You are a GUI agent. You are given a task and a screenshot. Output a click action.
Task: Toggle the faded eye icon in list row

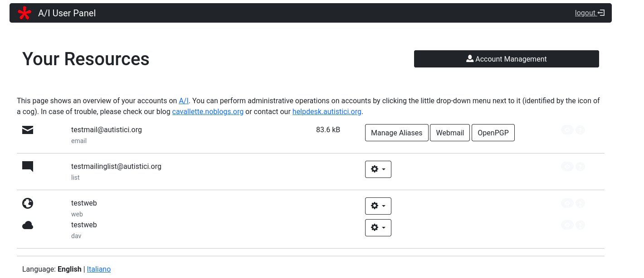(567, 167)
